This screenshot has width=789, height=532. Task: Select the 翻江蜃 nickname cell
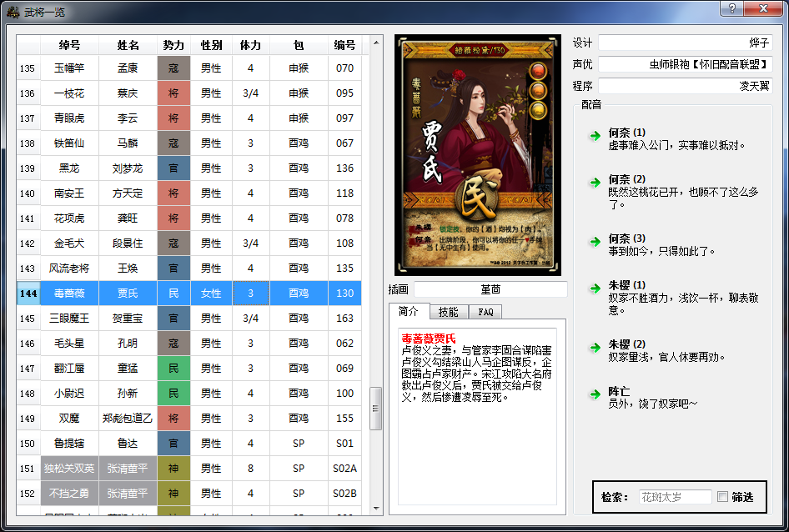pyautogui.click(x=69, y=369)
